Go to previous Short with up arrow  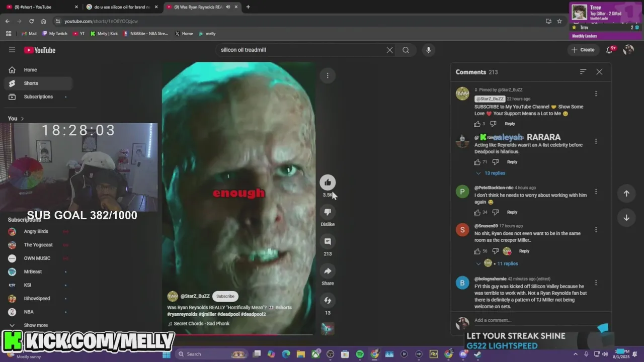coord(626,194)
